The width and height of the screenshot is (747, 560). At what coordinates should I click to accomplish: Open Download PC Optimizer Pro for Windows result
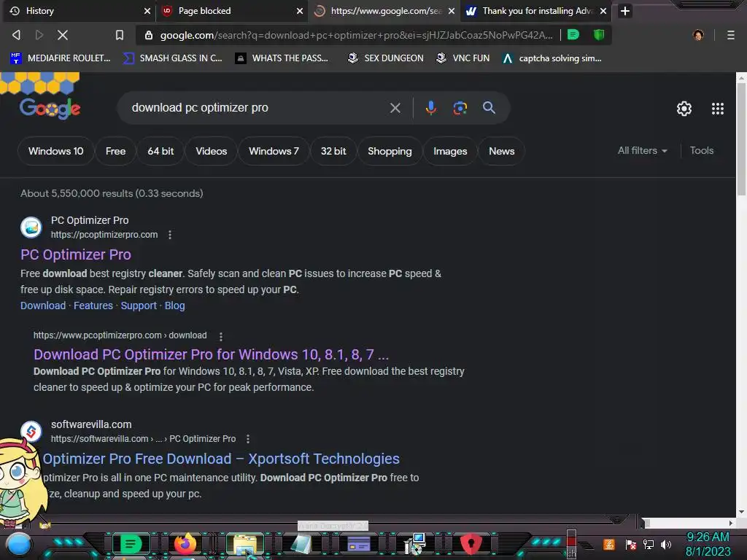coord(211,355)
